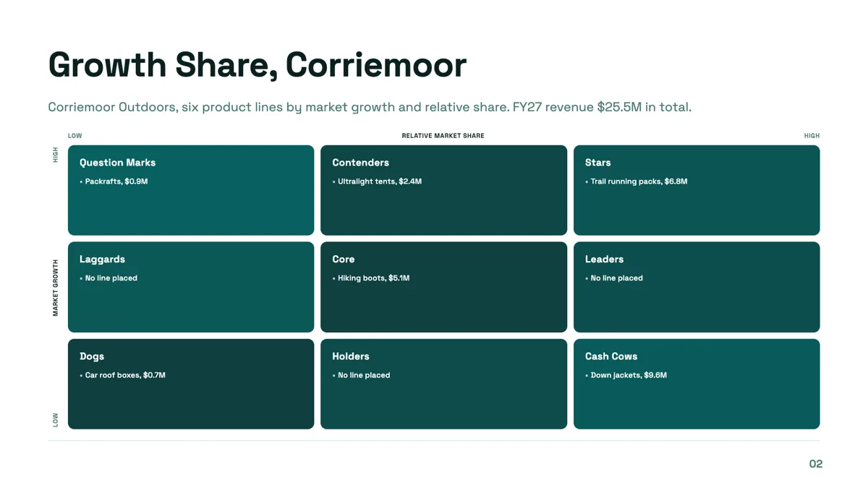This screenshot has width=868, height=488.
Task: Click the "RELATIVE MARKET SHARE" axis label
Action: tap(443, 136)
